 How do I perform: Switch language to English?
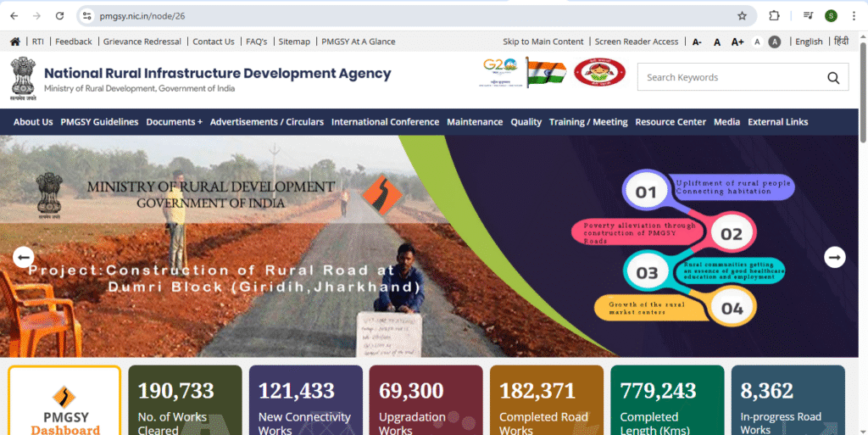pyautogui.click(x=809, y=42)
